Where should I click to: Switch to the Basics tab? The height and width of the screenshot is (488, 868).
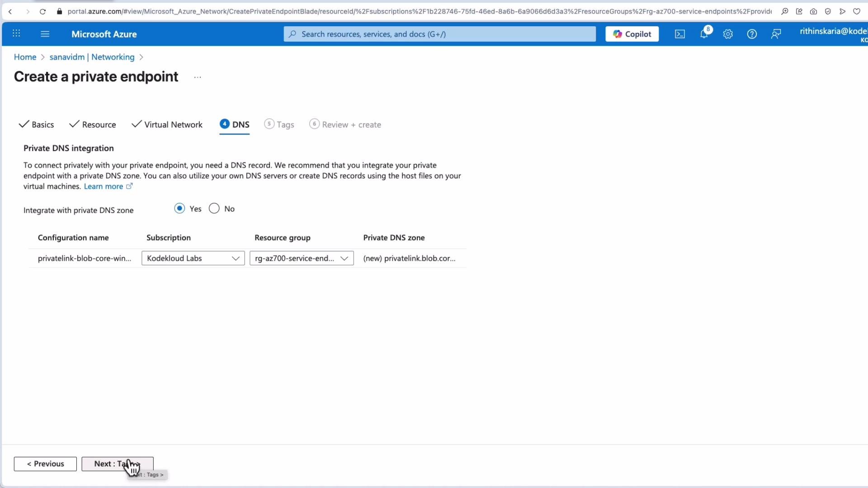[x=37, y=125]
